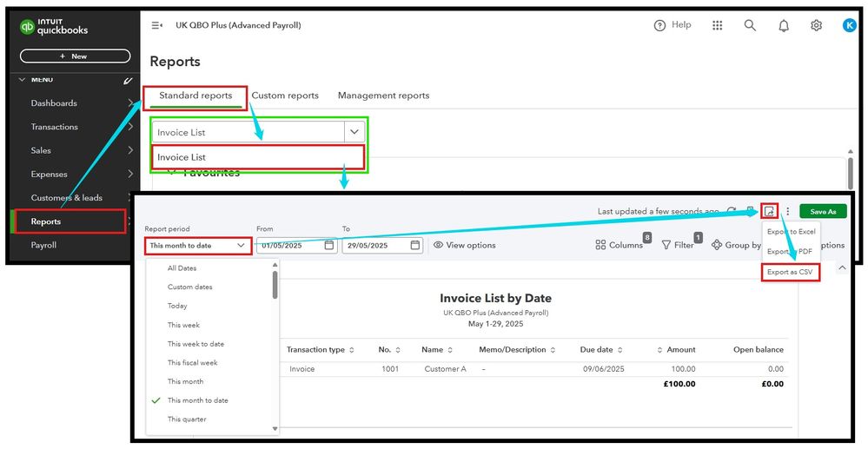Click the Invoice List search field
The height and width of the screenshot is (449, 868).
(248, 132)
